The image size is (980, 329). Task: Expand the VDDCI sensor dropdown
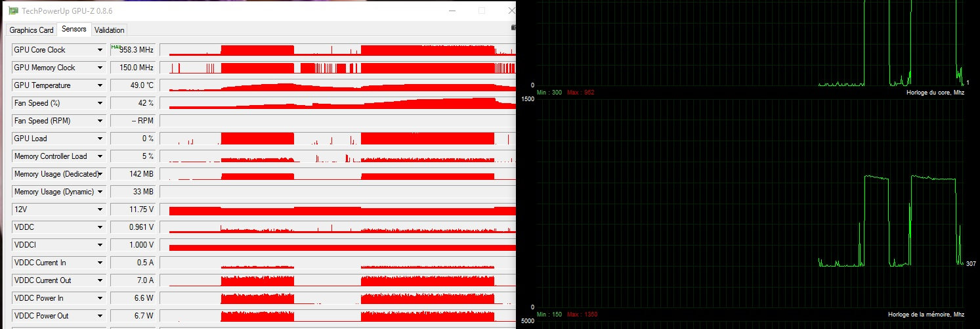[x=100, y=245]
